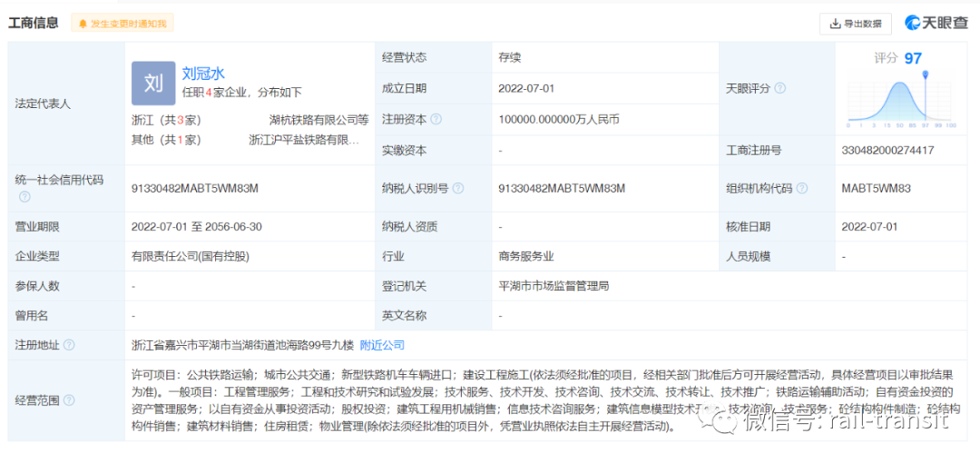Viewport: 980px width, 463px height.
Task: Click the 工商信息 section heading
Action: coord(34,24)
